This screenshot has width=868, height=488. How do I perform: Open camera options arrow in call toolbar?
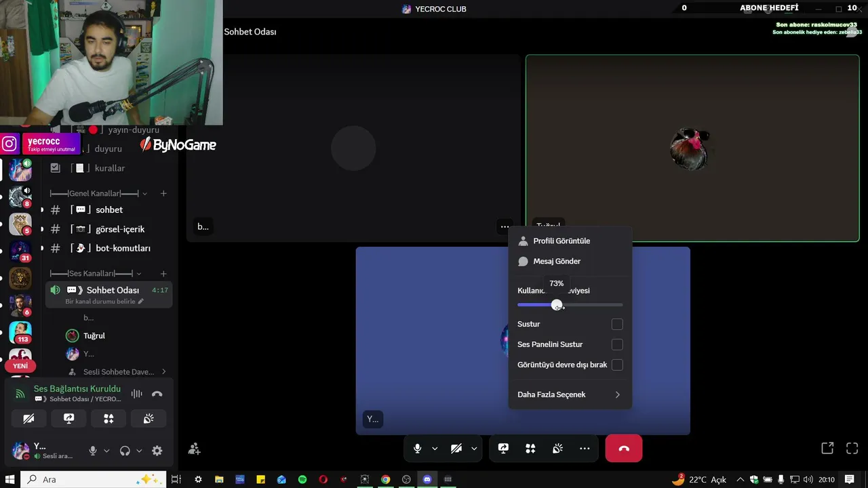coord(474,449)
